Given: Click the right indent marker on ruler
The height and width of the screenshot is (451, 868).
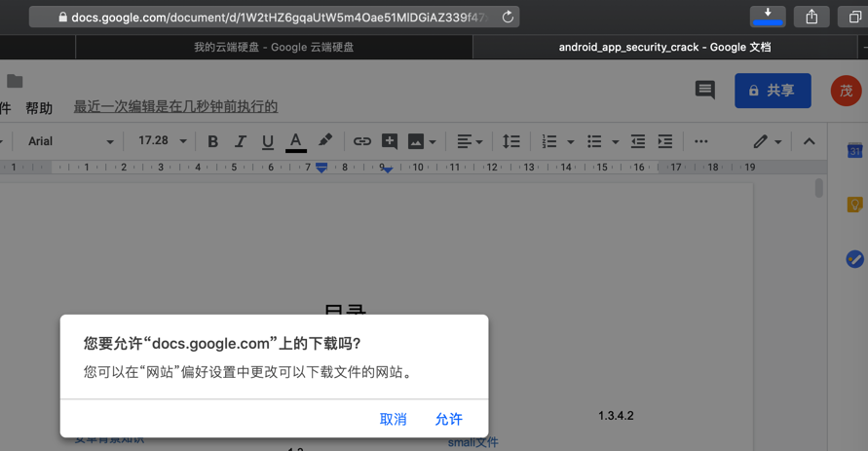Looking at the screenshot, I should (x=388, y=169).
